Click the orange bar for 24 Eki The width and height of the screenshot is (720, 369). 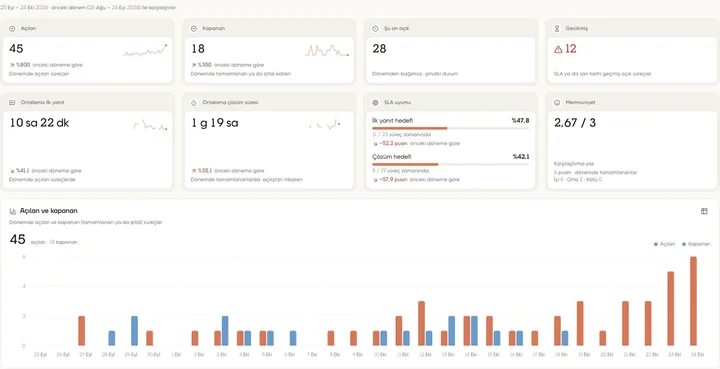[x=693, y=301]
